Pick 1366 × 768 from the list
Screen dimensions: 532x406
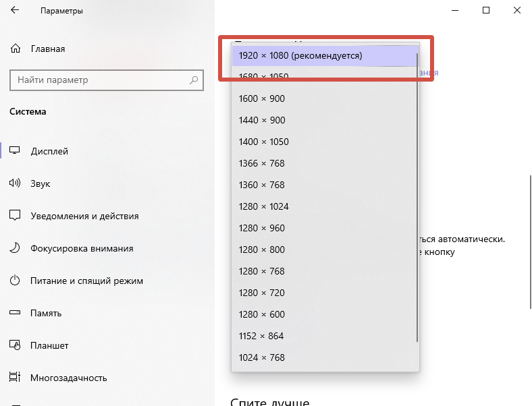coord(262,163)
